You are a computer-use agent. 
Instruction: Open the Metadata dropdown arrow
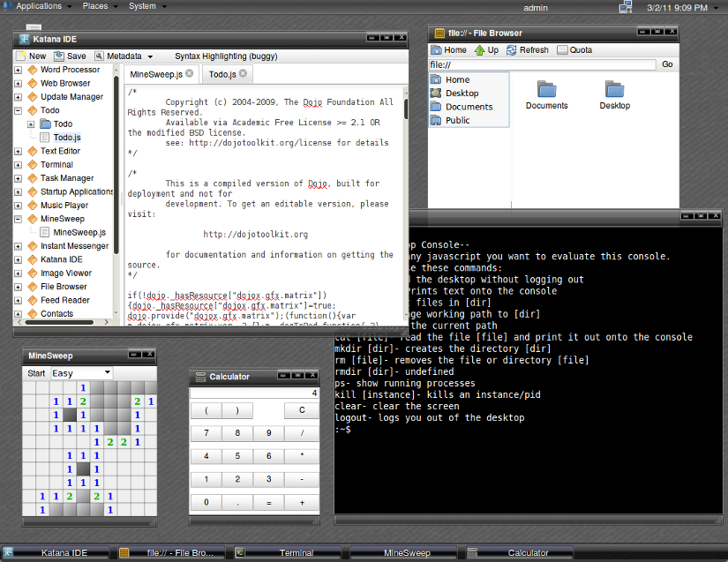[150, 56]
